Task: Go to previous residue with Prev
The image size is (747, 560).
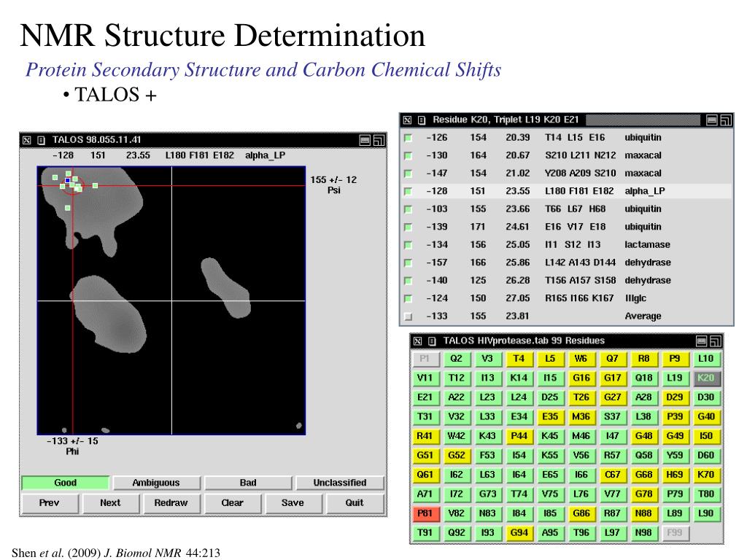Action: pos(50,503)
